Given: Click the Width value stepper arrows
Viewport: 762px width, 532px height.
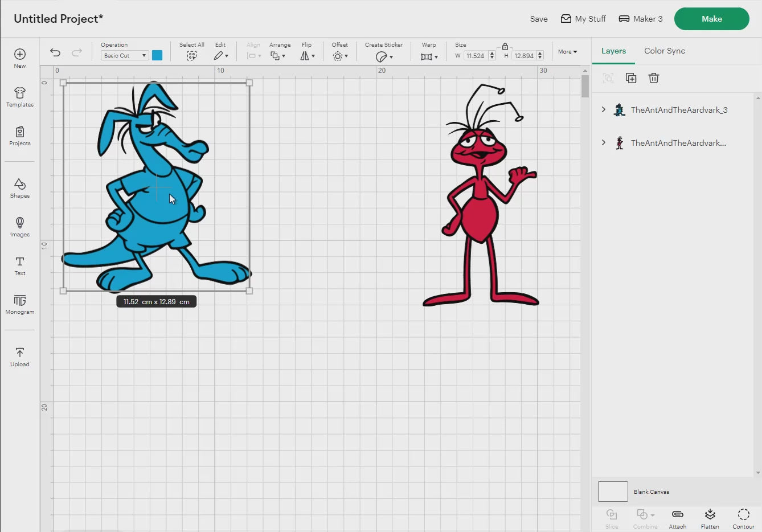Looking at the screenshot, I should pos(493,56).
